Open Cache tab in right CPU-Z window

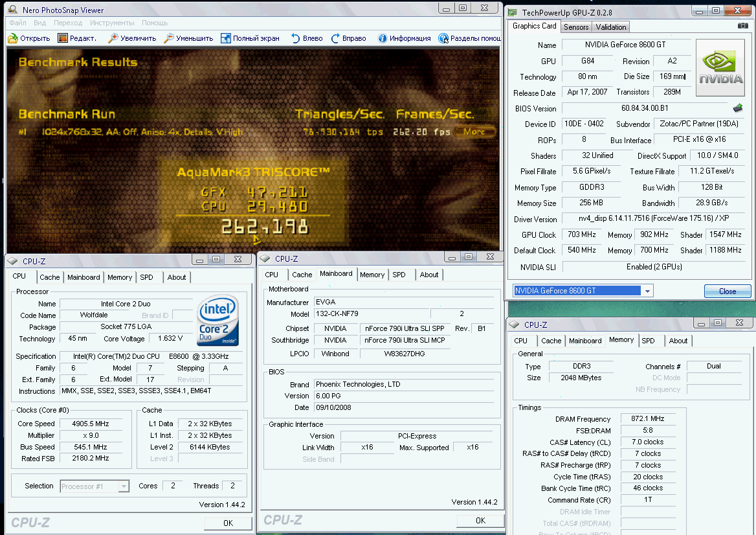click(x=551, y=341)
